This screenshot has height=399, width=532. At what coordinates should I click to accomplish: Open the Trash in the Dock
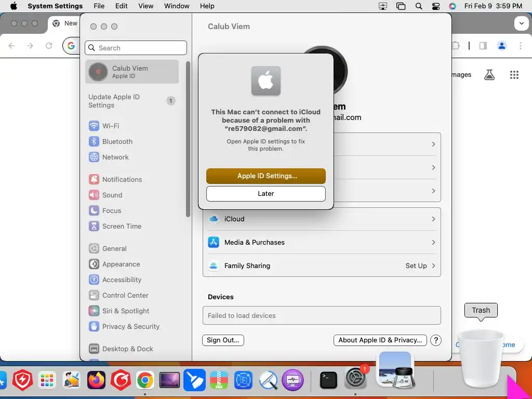[x=480, y=358]
